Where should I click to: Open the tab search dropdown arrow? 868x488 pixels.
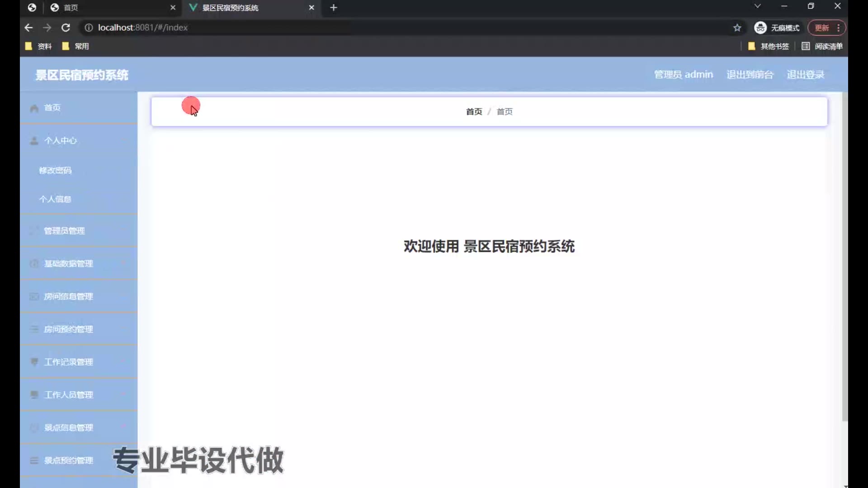point(758,6)
